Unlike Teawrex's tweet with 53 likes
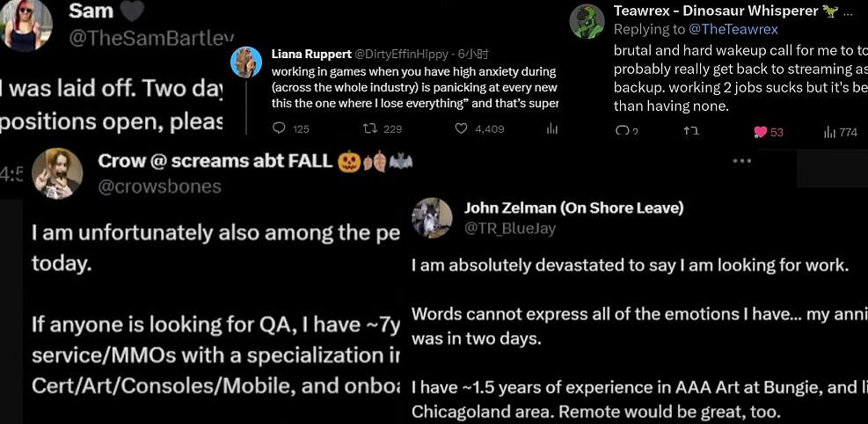 [x=761, y=132]
